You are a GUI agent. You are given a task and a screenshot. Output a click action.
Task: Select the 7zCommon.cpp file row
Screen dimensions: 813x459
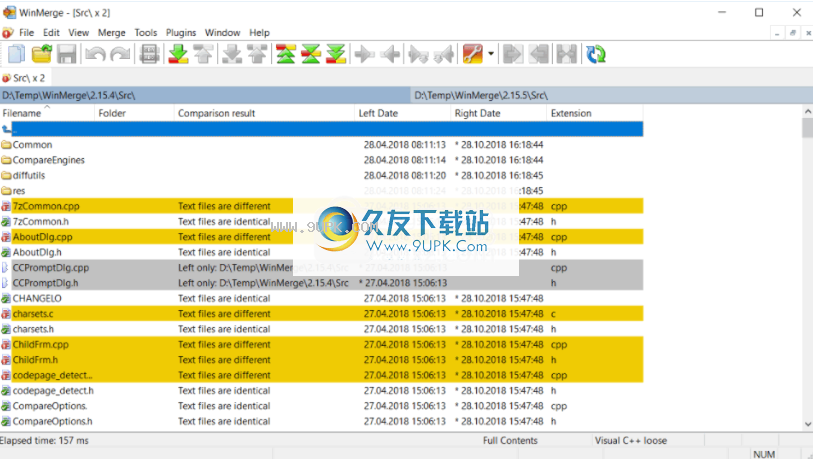(x=321, y=206)
